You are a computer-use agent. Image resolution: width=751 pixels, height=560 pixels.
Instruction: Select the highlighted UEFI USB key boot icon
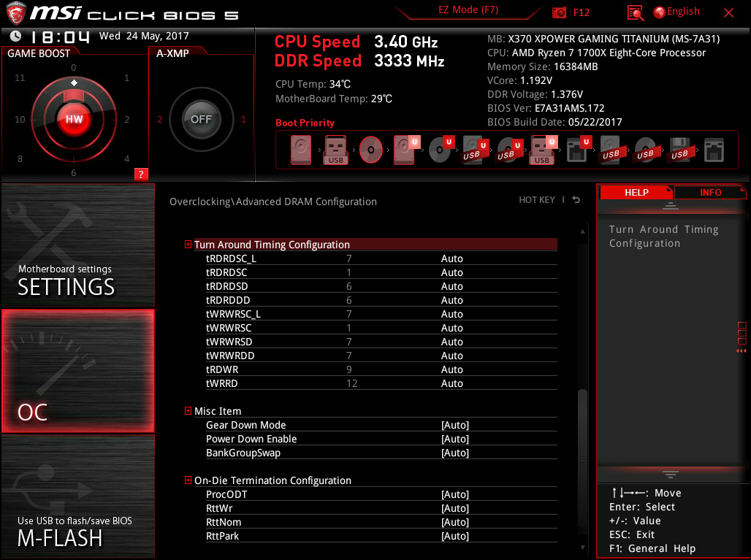[x=543, y=150]
